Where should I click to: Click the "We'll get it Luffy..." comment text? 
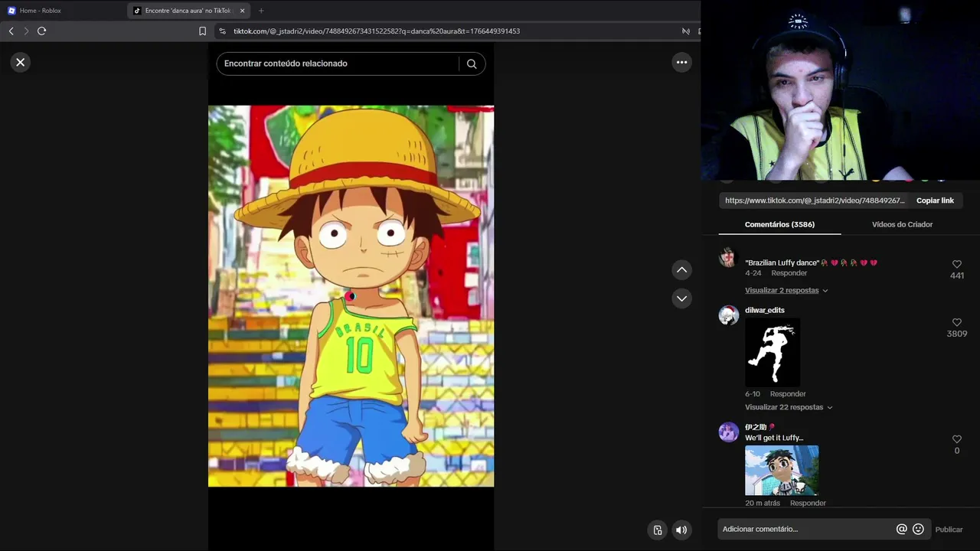[774, 438]
